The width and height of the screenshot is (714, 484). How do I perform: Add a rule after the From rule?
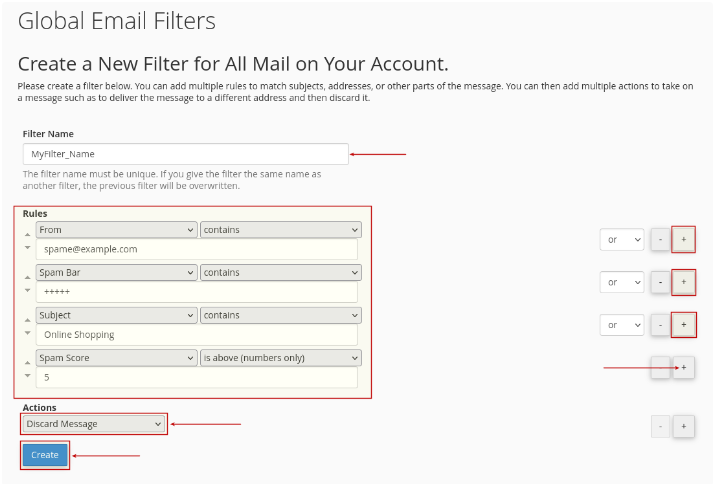[x=683, y=239]
